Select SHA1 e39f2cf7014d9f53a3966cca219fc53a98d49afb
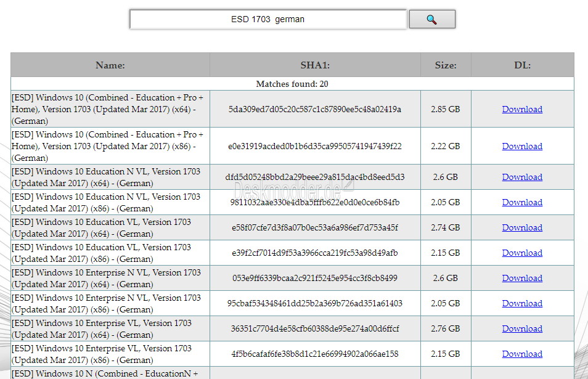The height and width of the screenshot is (379, 588). [x=315, y=253]
